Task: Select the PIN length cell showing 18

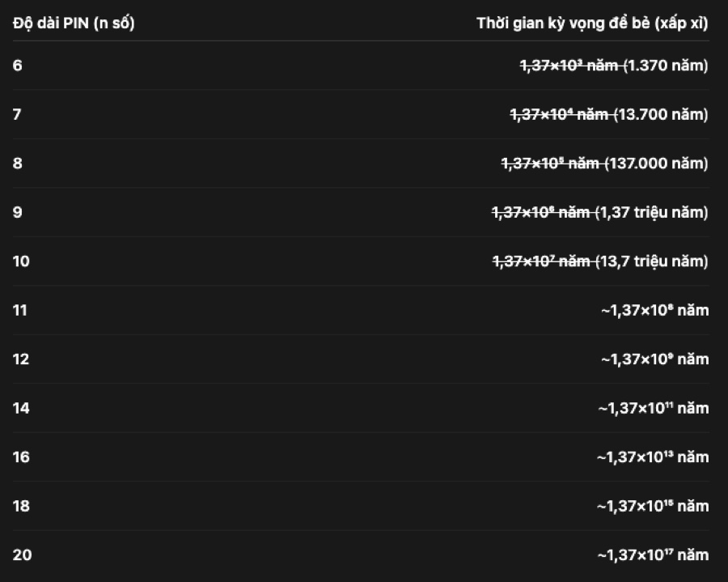Action: (x=21, y=506)
